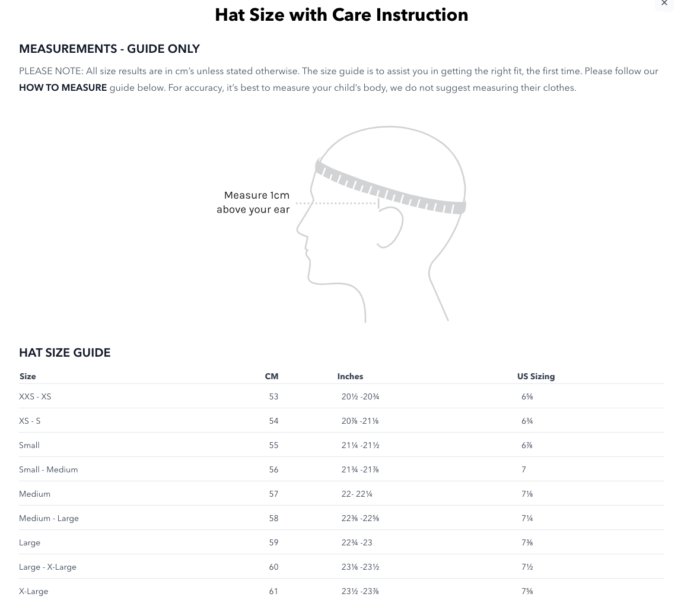Click the Small - Medium size label
681x616 pixels.
pyautogui.click(x=49, y=469)
